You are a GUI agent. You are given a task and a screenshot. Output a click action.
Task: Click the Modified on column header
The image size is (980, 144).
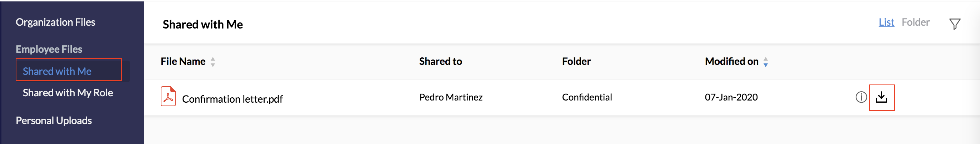(731, 62)
